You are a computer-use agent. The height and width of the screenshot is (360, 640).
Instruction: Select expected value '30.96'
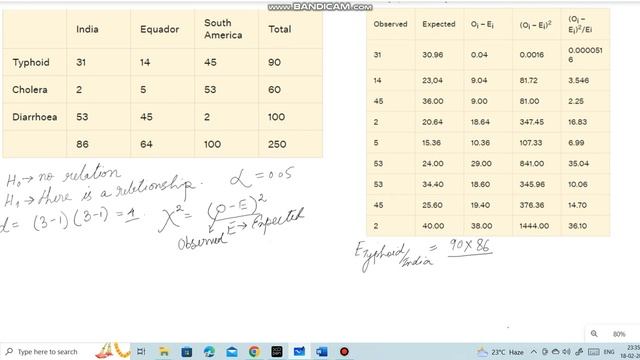[x=433, y=55]
